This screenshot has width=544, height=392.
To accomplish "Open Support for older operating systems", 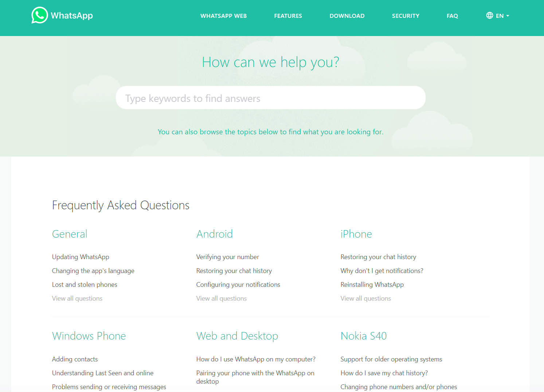I will point(391,359).
